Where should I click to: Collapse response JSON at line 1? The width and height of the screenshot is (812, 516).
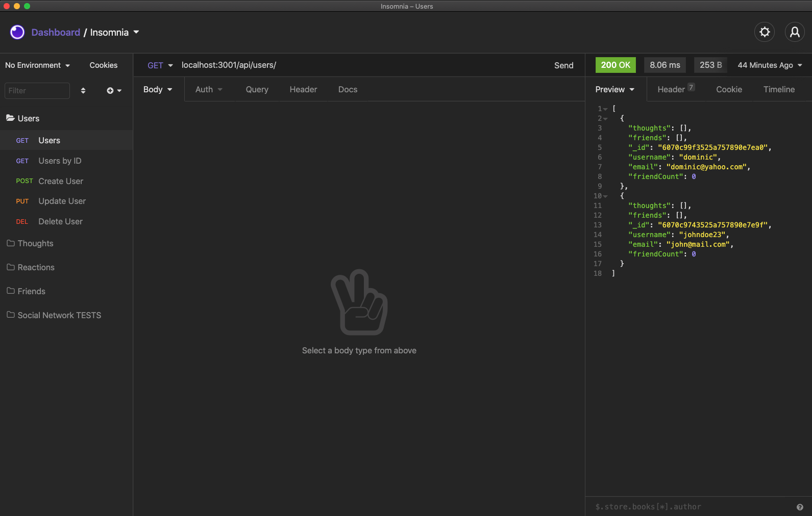click(x=605, y=109)
